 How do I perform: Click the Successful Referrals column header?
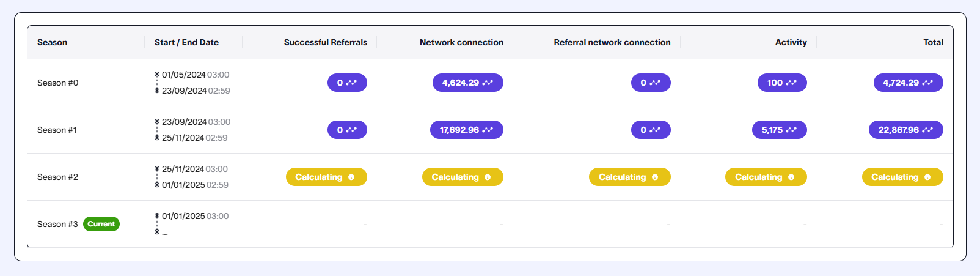326,42
